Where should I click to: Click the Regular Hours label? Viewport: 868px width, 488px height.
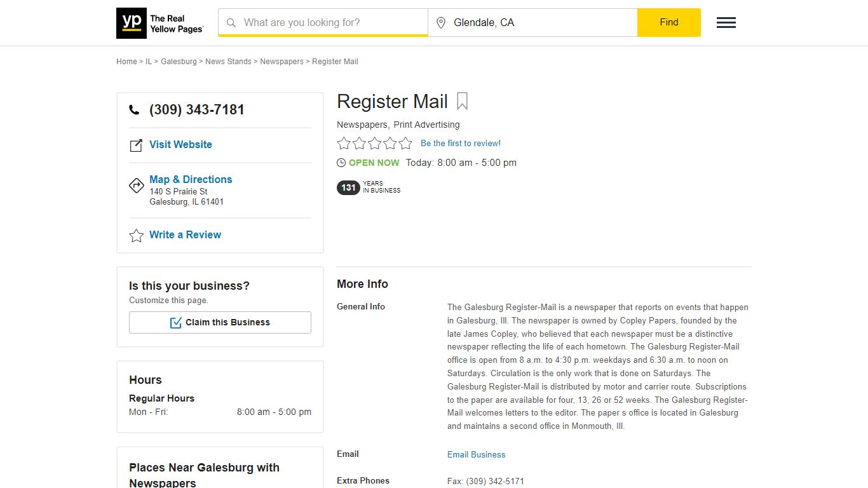161,398
